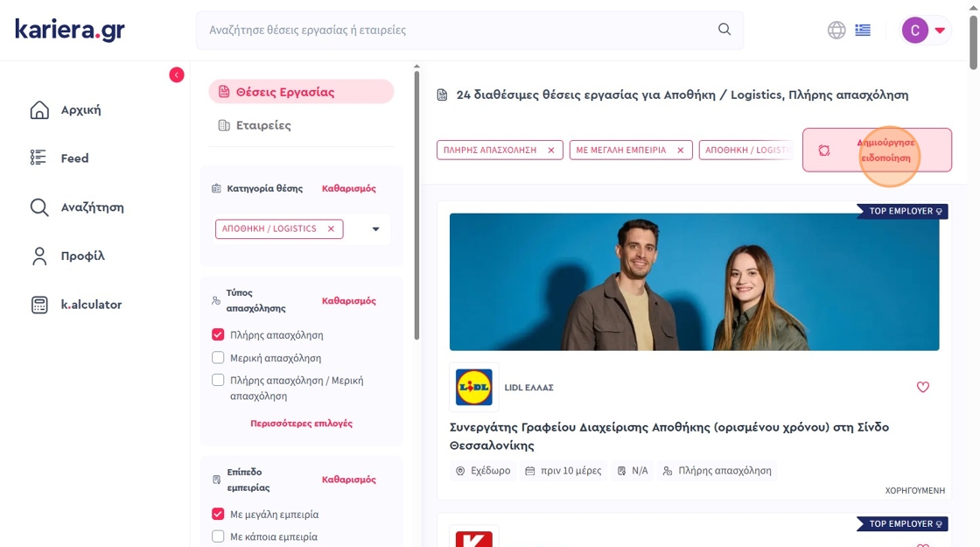The height and width of the screenshot is (547, 980).
Task: Open the globe language icon
Action: point(836,30)
